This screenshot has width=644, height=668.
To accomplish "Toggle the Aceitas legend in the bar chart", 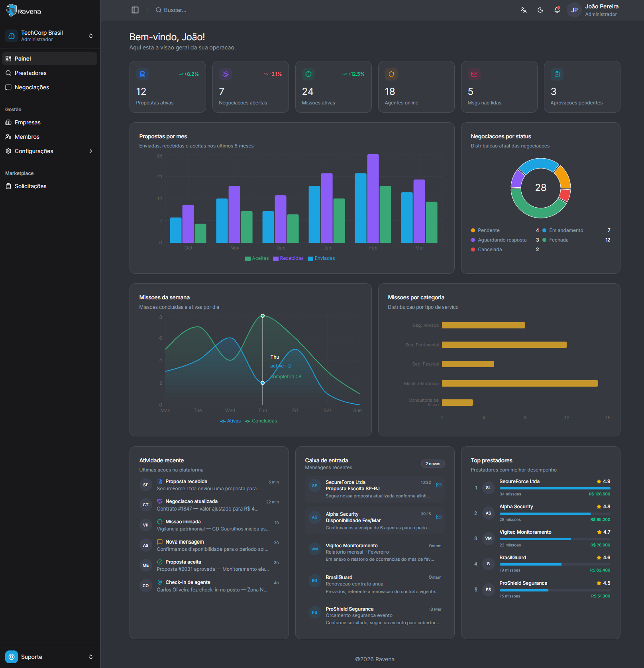I will (257, 258).
